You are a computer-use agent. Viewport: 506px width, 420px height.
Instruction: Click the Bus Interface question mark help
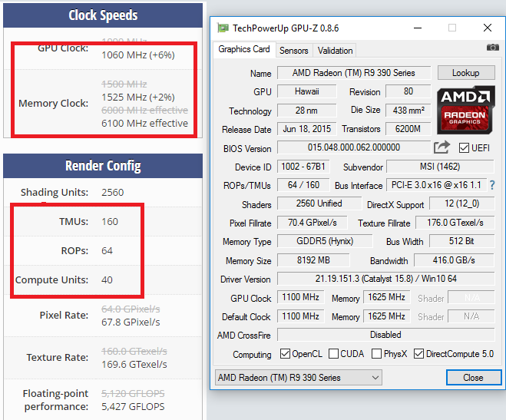tap(492, 185)
